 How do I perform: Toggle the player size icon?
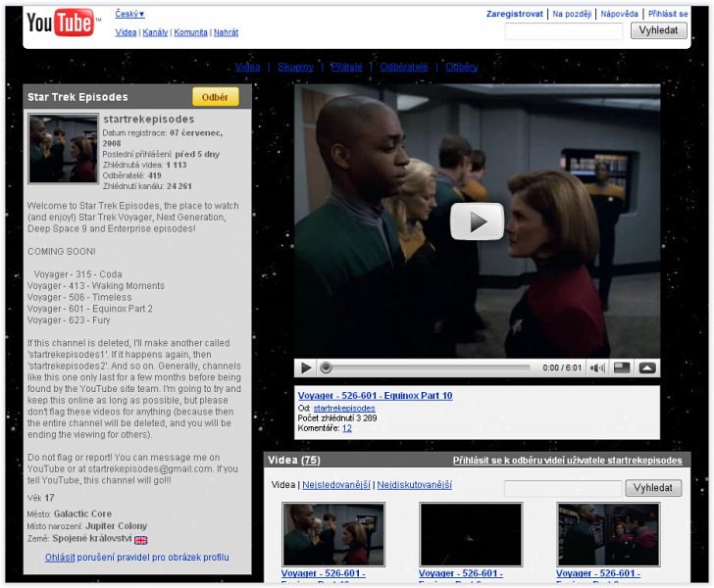point(622,367)
